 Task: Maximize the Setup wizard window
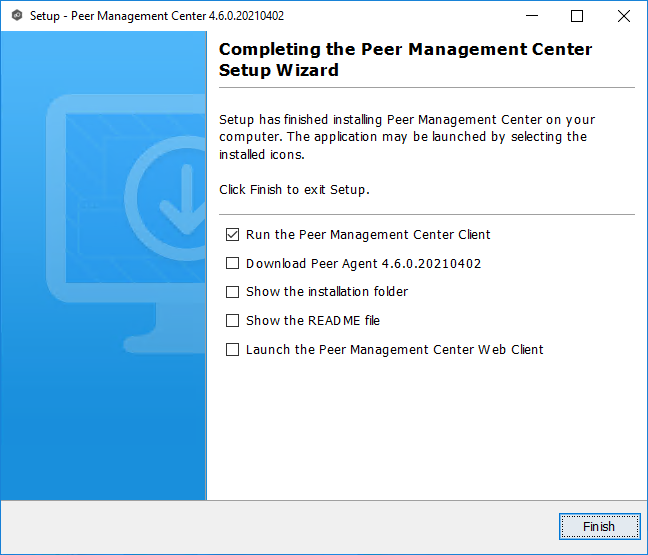[x=577, y=16]
